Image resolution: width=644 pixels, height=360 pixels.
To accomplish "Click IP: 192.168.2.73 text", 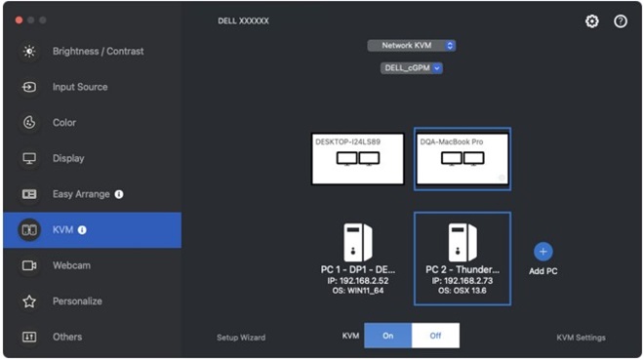I will [463, 281].
